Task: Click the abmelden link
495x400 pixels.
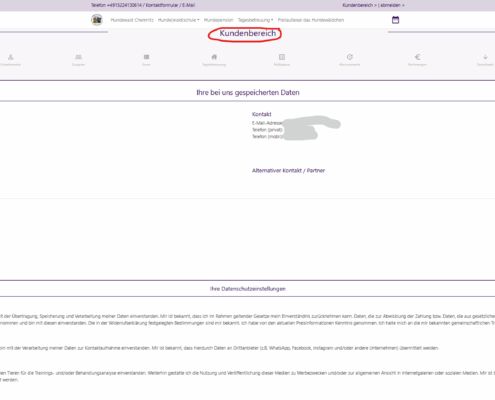Action: (392, 5)
